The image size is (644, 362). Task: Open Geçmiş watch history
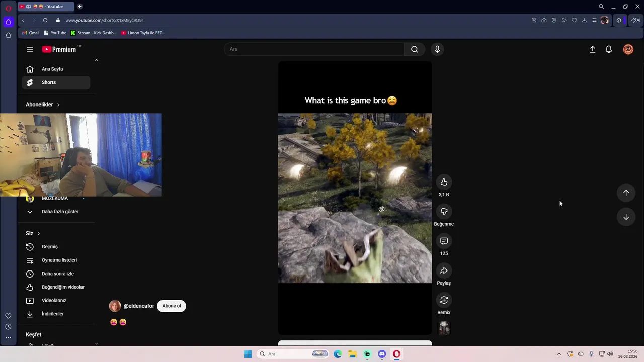tap(56, 247)
